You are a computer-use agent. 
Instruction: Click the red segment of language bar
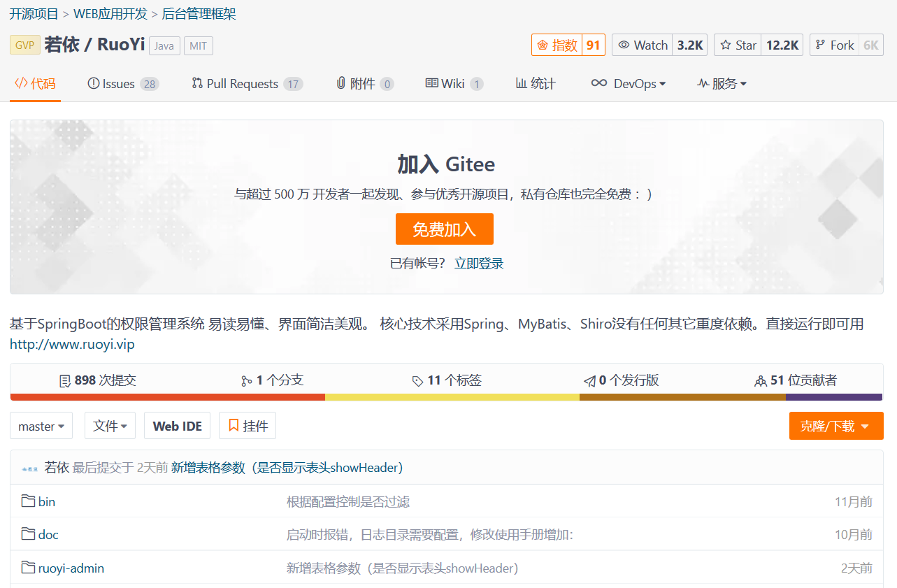pos(168,397)
